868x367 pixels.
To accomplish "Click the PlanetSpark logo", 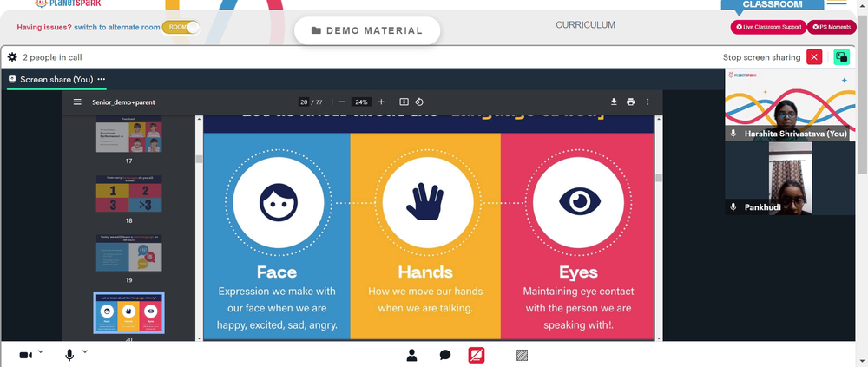I will 68,3.
